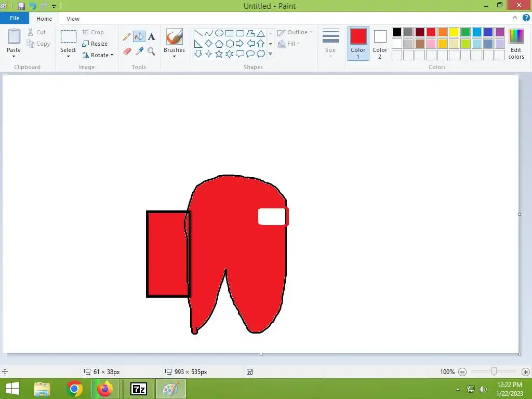This screenshot has width=532, height=399.
Task: Open Customize Quick Access Toolbar dropdown
Action: coord(54,6)
